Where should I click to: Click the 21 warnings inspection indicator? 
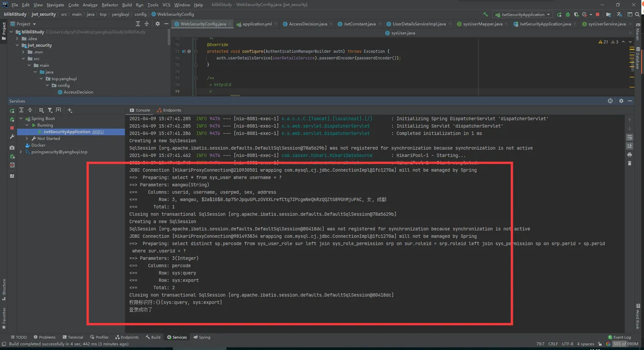[604, 42]
